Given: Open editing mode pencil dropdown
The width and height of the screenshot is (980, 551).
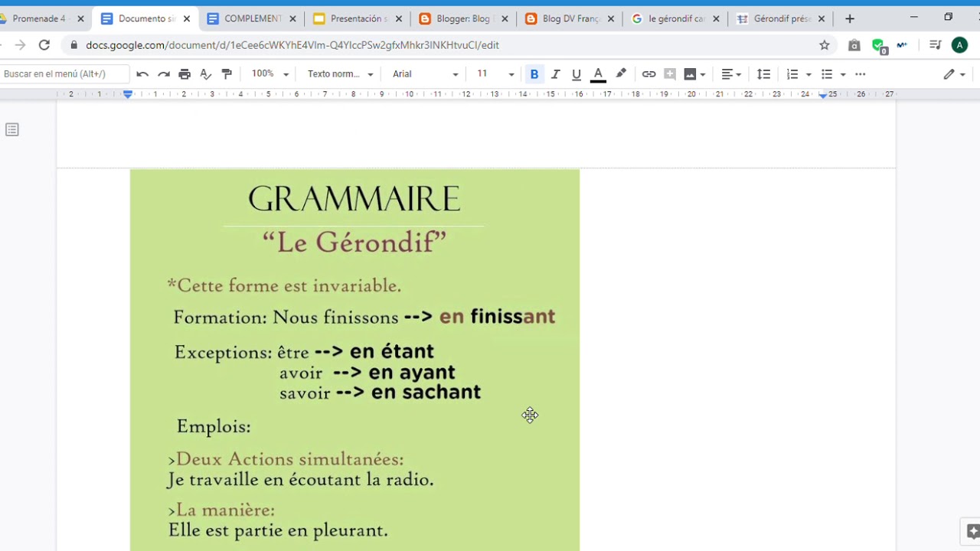Looking at the screenshot, I should [x=954, y=74].
